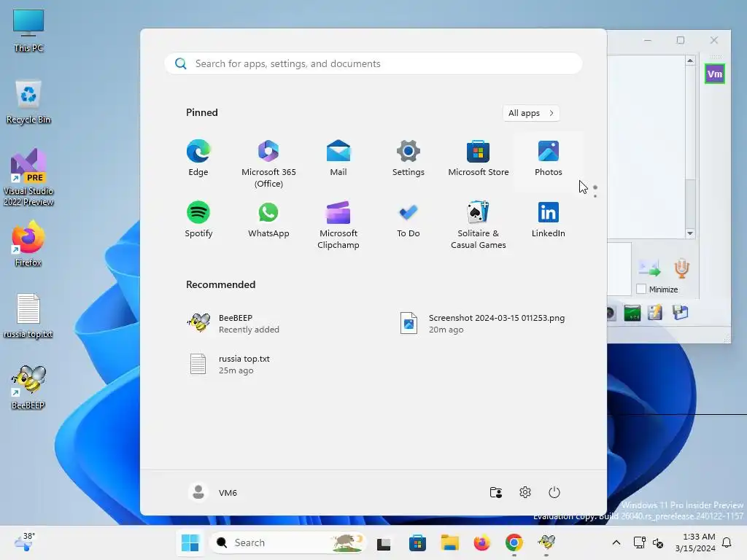The height and width of the screenshot is (560, 747).
Task: Open Start menu settings gear
Action: pos(525,492)
